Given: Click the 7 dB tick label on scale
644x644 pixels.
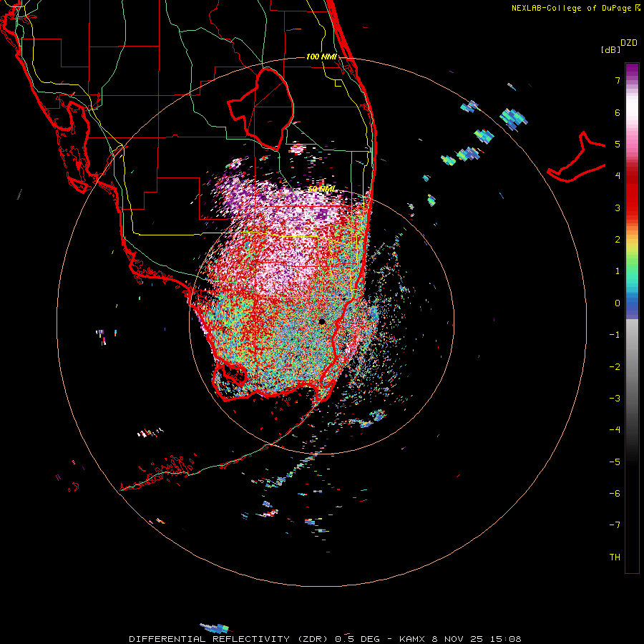Looking at the screenshot, I should coord(618,80).
